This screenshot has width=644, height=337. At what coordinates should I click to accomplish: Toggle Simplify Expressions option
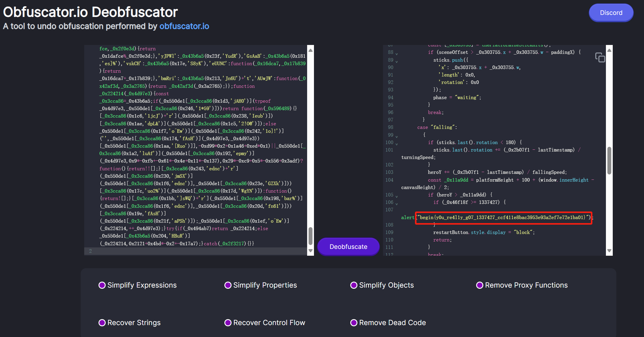pos(102,285)
